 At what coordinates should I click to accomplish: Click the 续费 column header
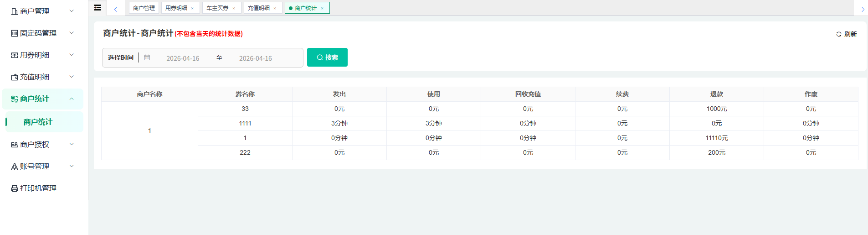point(622,94)
